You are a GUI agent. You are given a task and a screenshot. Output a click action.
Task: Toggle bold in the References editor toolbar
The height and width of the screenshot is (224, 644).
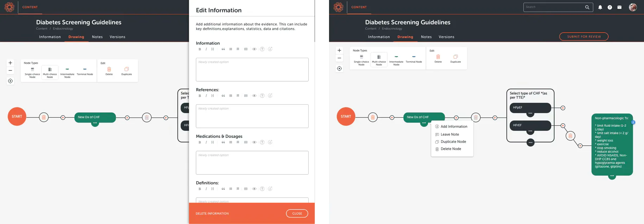tap(200, 96)
